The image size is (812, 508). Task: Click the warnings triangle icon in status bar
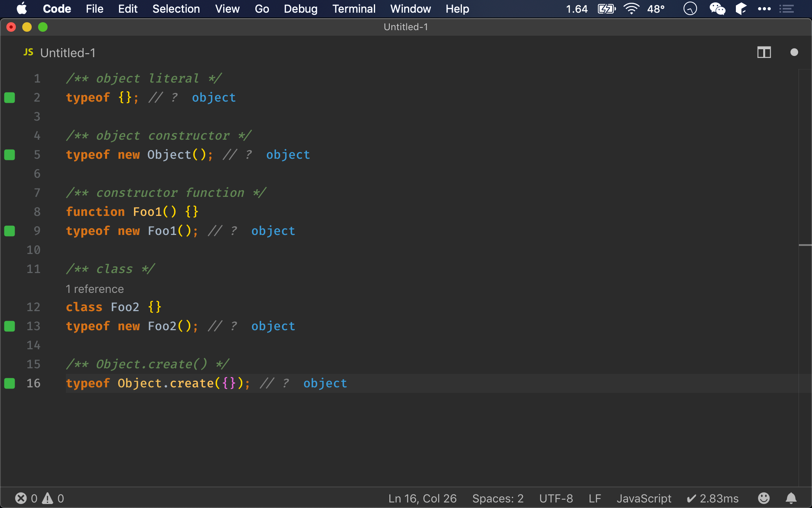click(48, 498)
